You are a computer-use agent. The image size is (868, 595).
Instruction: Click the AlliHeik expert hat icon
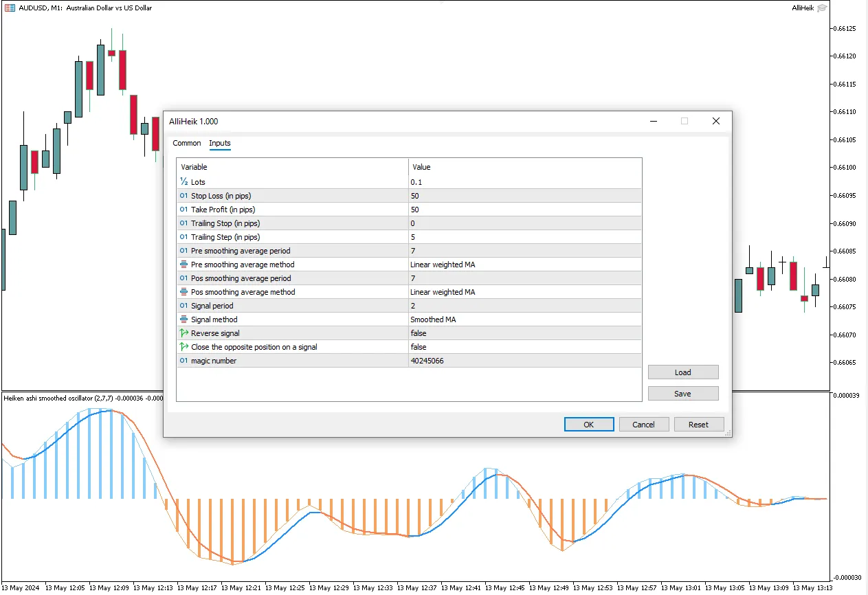tap(823, 8)
